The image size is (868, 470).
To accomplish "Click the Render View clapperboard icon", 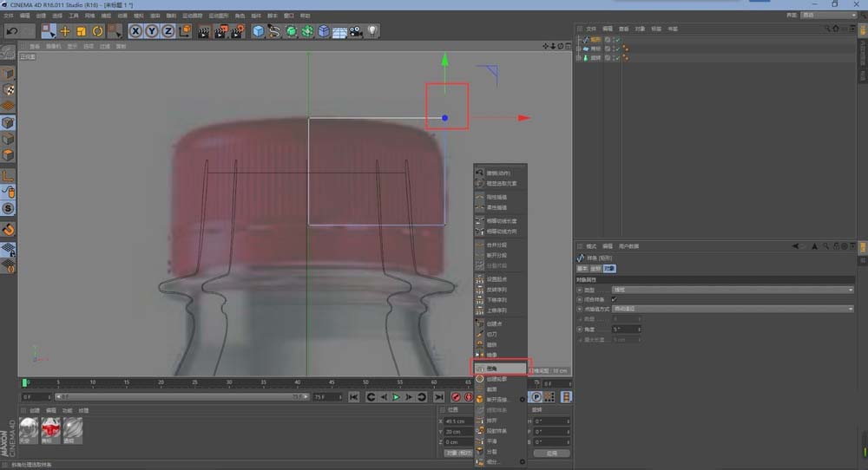I will pyautogui.click(x=203, y=31).
